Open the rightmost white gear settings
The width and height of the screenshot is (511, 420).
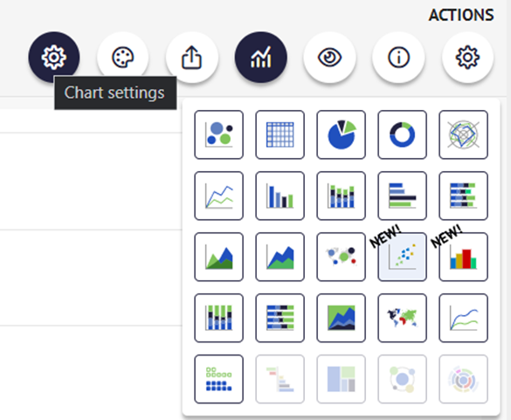click(x=467, y=57)
